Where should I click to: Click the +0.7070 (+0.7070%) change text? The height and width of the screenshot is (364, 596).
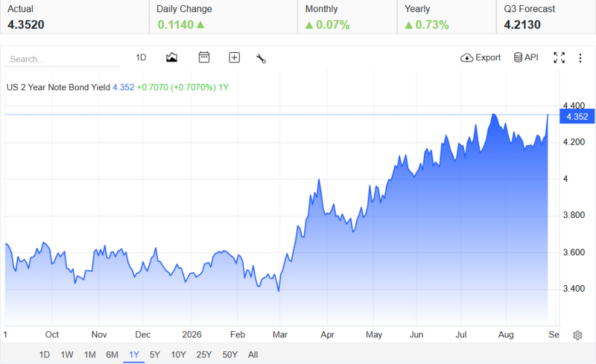(x=176, y=87)
